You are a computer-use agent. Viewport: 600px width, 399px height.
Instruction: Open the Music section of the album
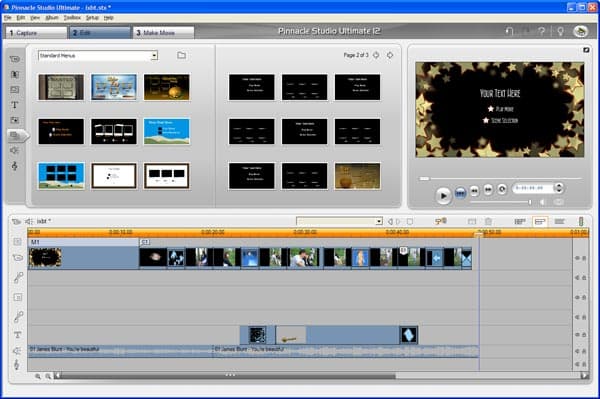coord(15,166)
